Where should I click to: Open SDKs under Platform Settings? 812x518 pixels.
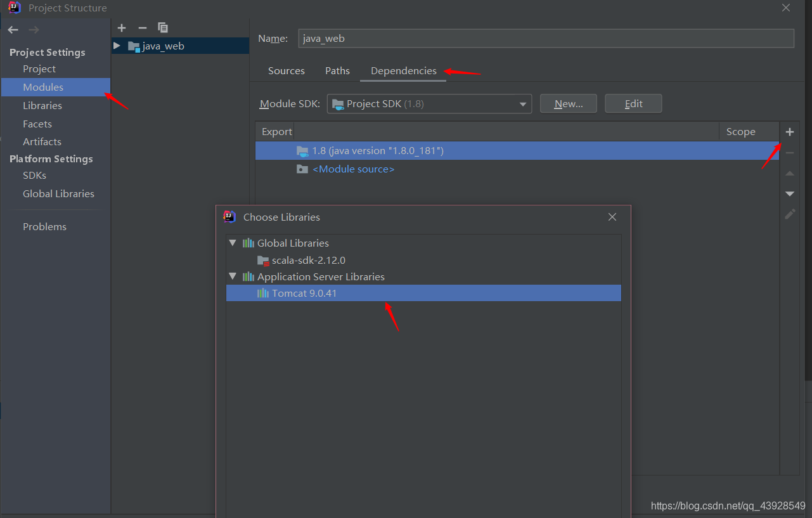click(34, 176)
